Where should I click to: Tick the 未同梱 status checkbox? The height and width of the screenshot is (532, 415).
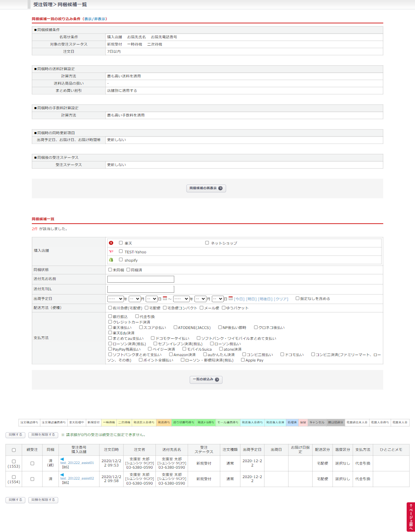[x=110, y=270]
